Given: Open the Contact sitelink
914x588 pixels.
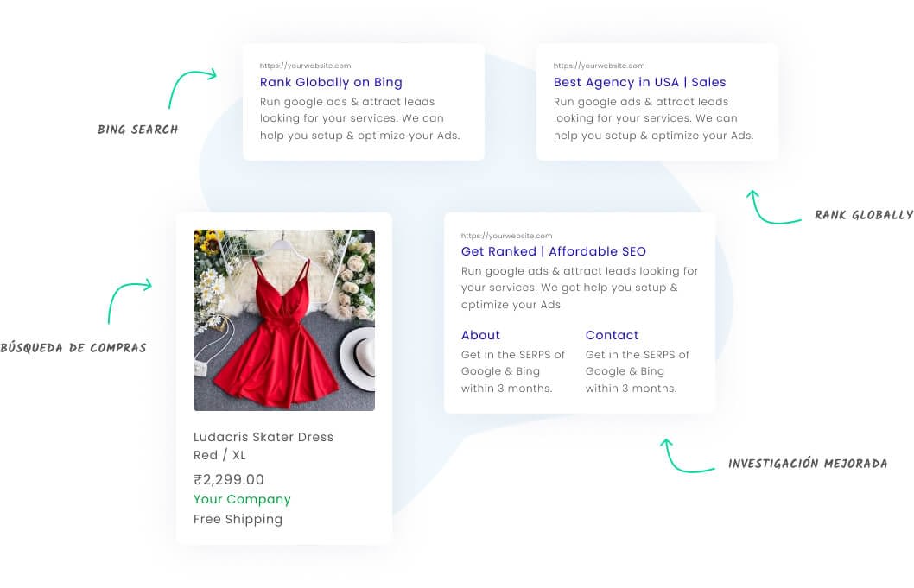Looking at the screenshot, I should click(612, 335).
